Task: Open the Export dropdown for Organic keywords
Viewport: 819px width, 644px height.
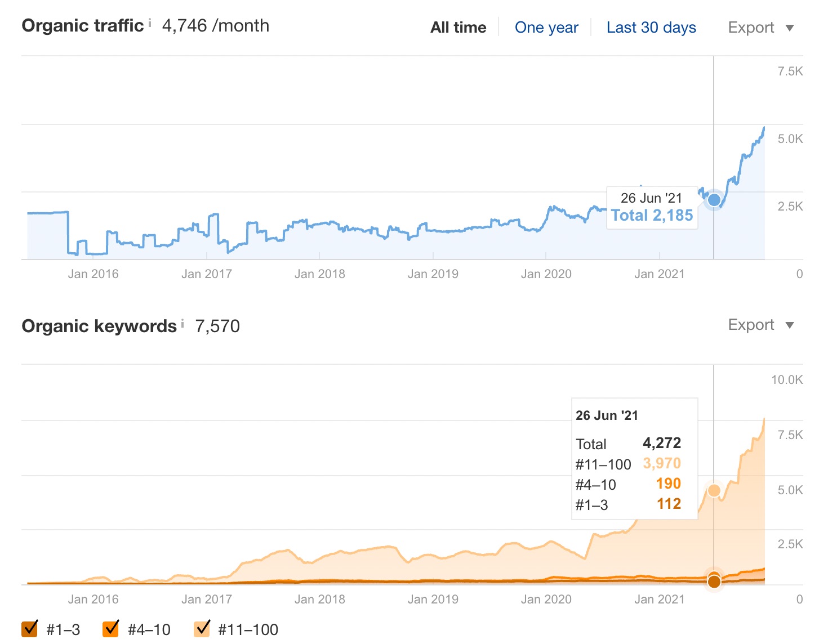Action: coord(760,325)
